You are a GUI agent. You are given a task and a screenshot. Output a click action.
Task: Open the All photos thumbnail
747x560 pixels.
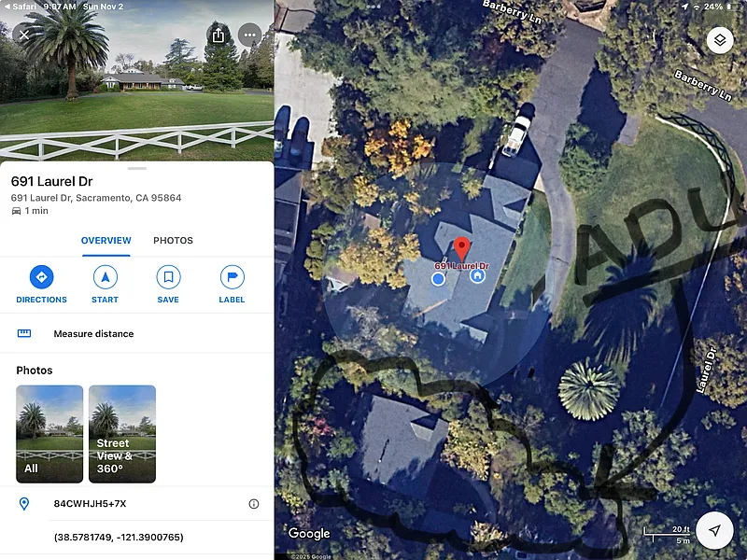coord(49,434)
